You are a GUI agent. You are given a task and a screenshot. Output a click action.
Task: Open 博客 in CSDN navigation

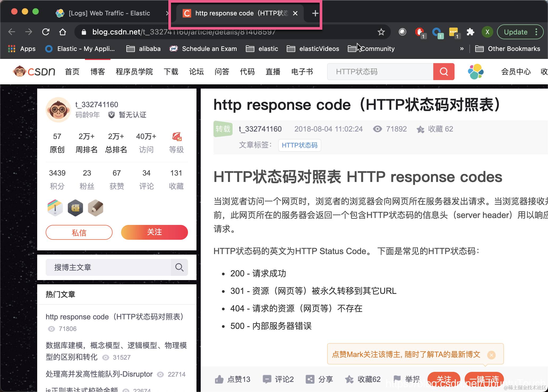point(98,72)
